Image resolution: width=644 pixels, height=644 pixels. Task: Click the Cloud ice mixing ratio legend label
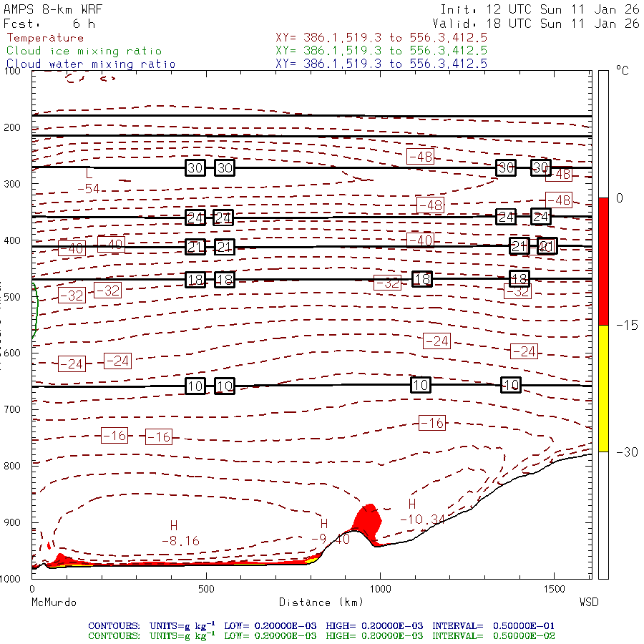tap(84, 51)
